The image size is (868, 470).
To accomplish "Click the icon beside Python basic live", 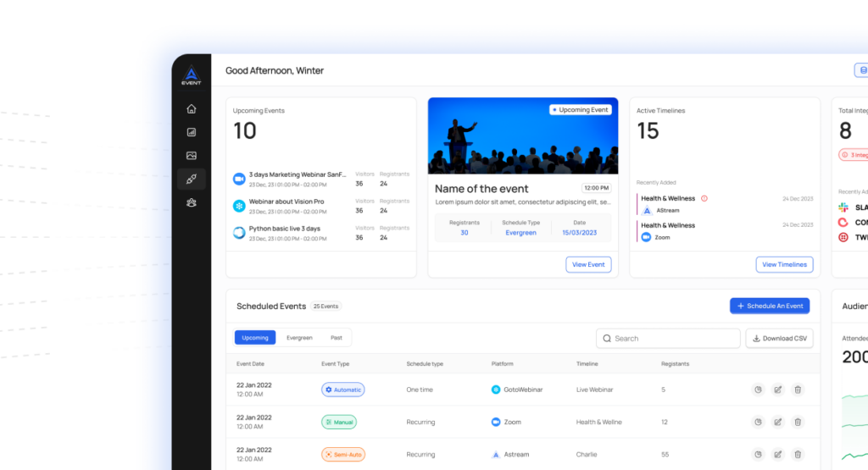I will tap(239, 233).
